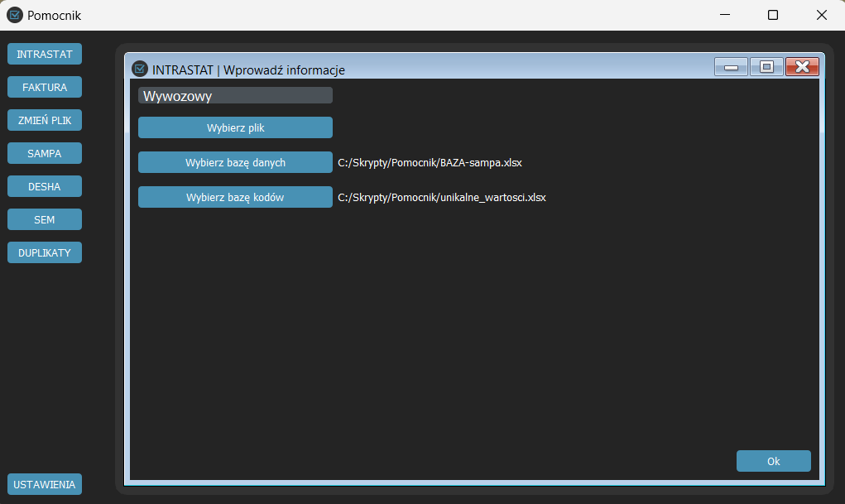Click the ZMIEŃ PLIK sidebar button
The image size is (845, 504).
tap(45, 120)
